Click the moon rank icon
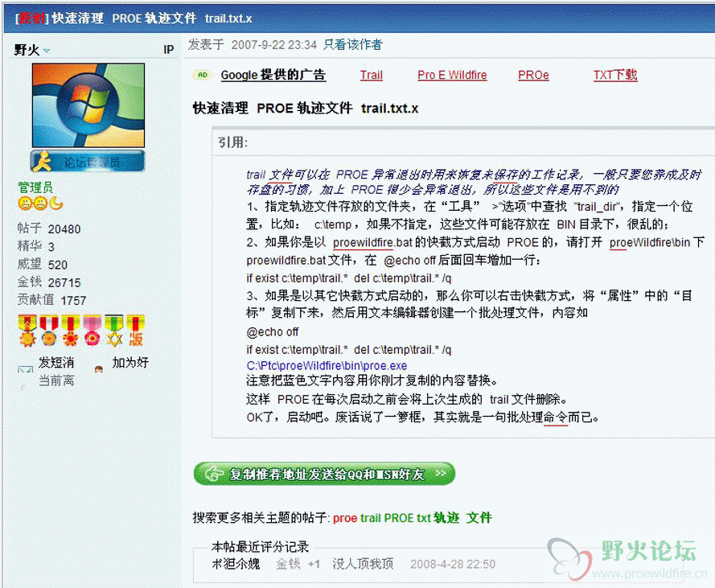Screen dimensions: 715x588 (x=56, y=204)
